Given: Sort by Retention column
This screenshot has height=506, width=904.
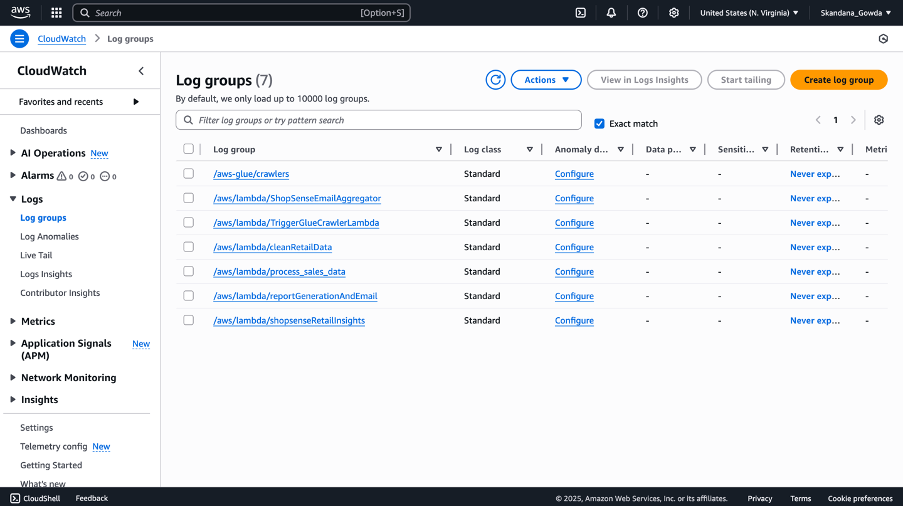Looking at the screenshot, I should [840, 149].
